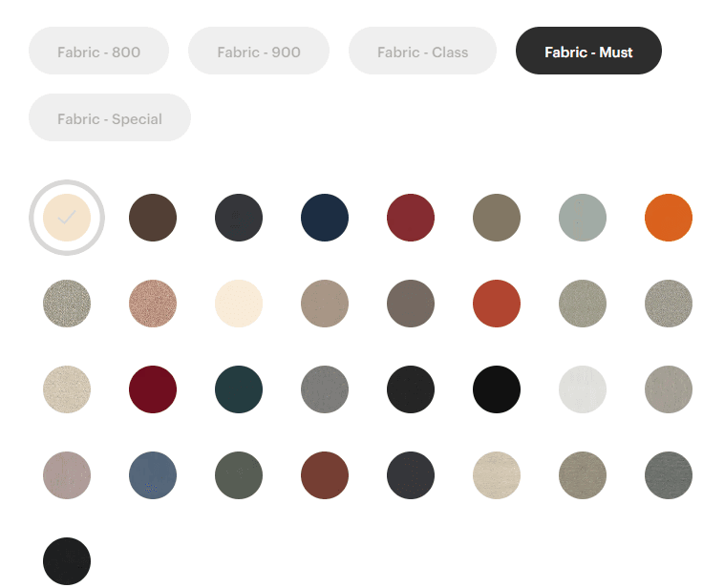
Task: Pick the pale blue-gray swatch
Action: (x=583, y=218)
